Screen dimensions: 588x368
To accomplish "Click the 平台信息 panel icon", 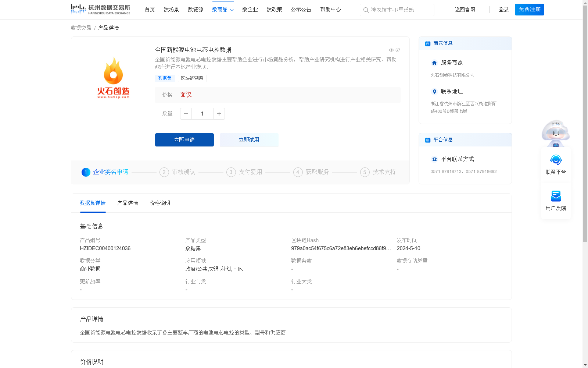I will 427,140.
